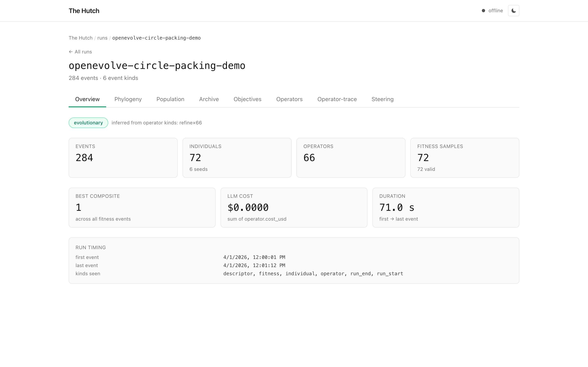The image size is (588, 367).
Task: Select the Operator-trace tab
Action: (337, 99)
